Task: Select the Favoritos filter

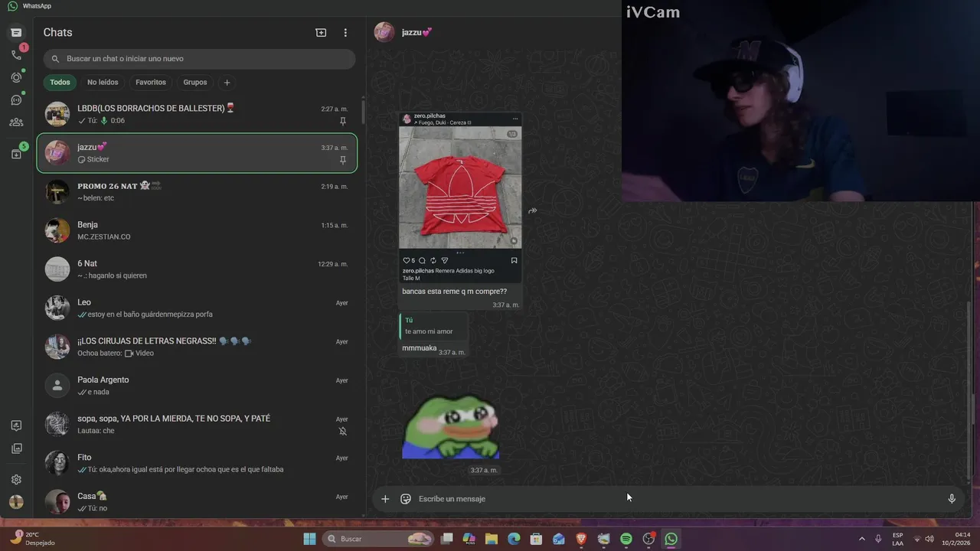Action: click(x=151, y=83)
